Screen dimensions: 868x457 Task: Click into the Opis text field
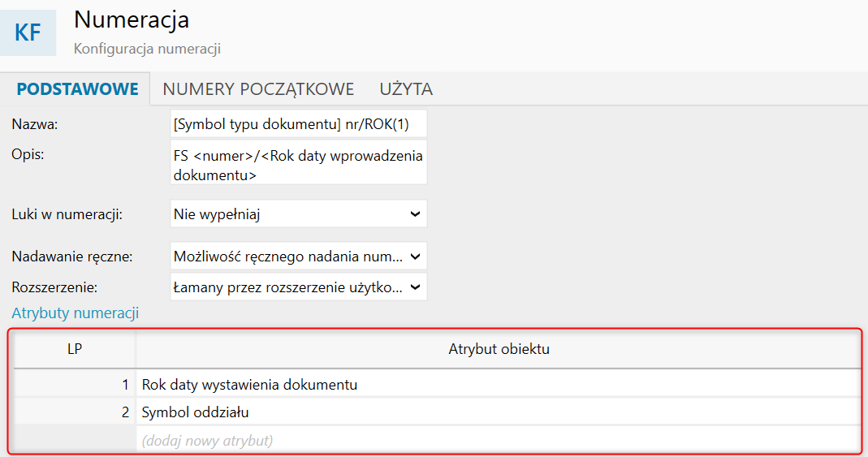298,163
